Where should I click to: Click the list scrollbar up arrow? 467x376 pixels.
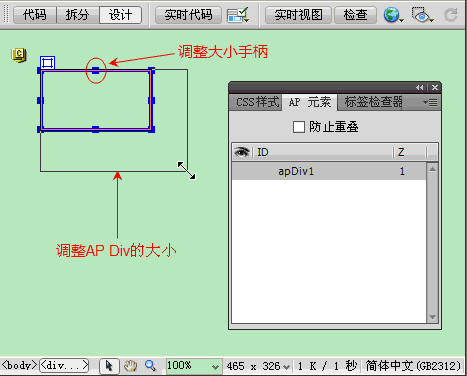click(x=432, y=169)
